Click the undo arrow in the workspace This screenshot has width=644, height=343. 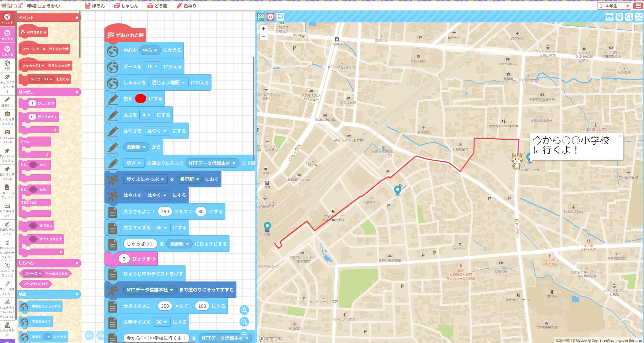(x=89, y=335)
